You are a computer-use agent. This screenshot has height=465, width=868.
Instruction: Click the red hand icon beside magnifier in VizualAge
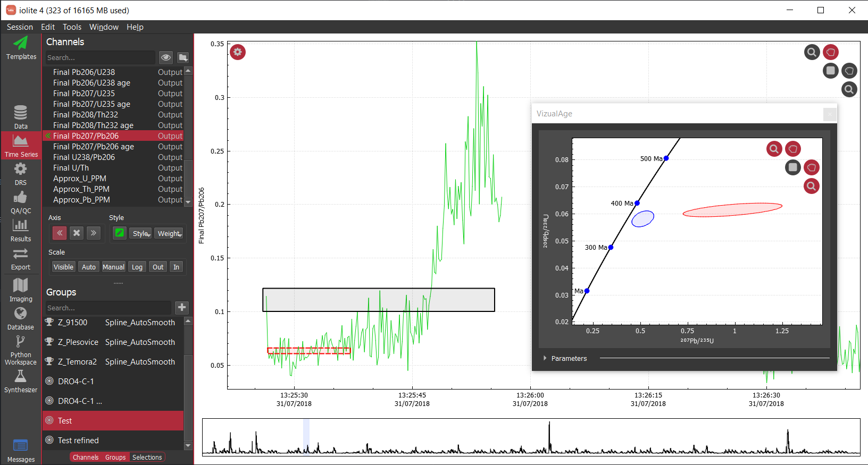pyautogui.click(x=792, y=149)
